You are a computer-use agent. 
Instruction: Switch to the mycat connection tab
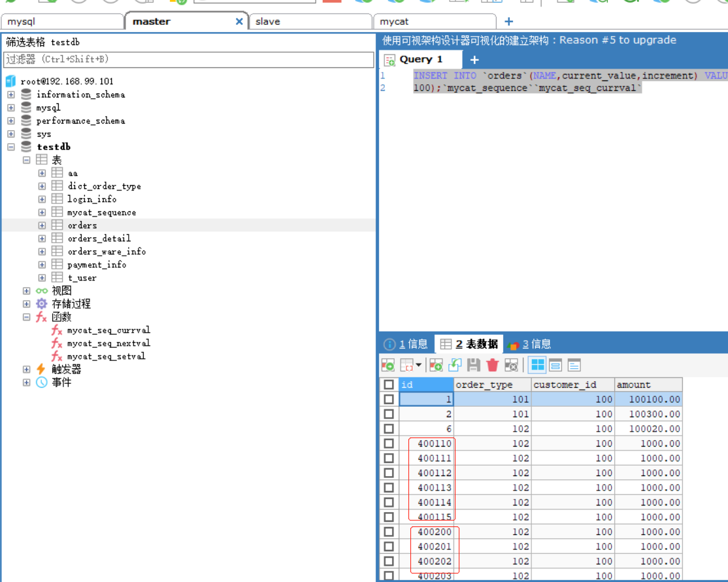(x=435, y=22)
